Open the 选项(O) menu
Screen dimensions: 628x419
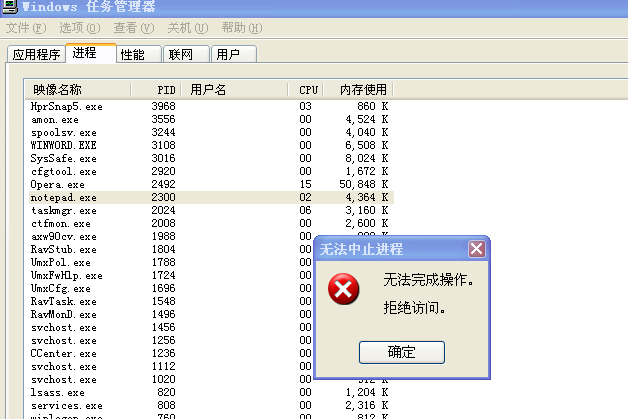pyautogui.click(x=80, y=28)
